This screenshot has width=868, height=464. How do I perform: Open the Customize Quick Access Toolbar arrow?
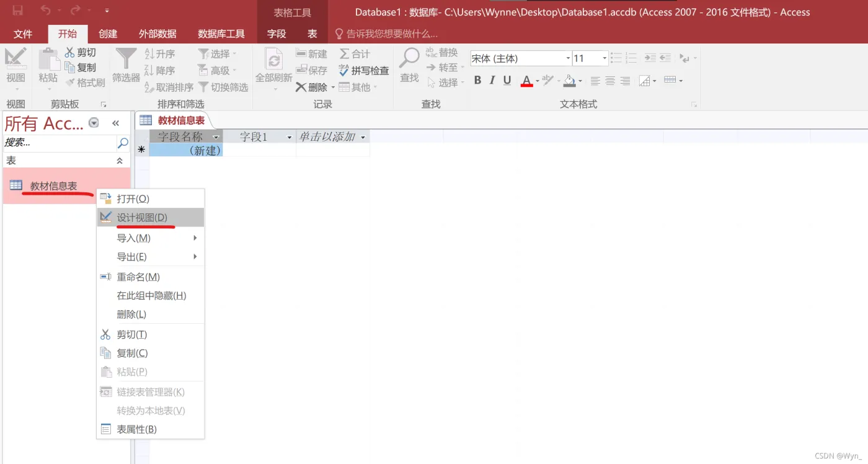click(107, 11)
